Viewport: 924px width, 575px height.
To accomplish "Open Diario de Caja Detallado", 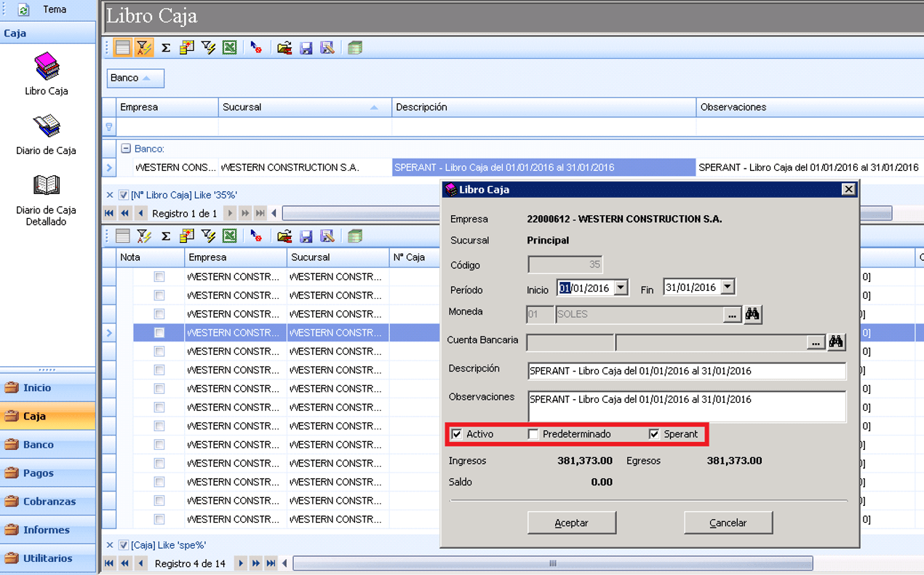I will pos(47,185).
